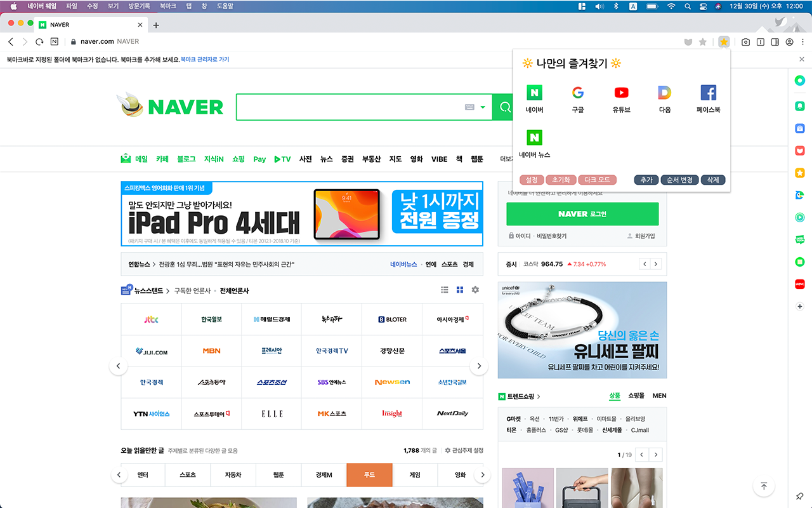Open 방문기록 menu in menu bar
Screen dimensions: 812x508
[x=138, y=6]
